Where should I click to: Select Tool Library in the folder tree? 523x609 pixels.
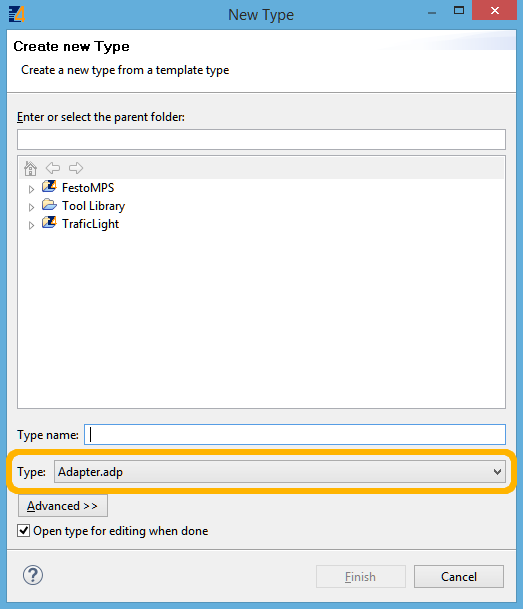click(x=94, y=206)
